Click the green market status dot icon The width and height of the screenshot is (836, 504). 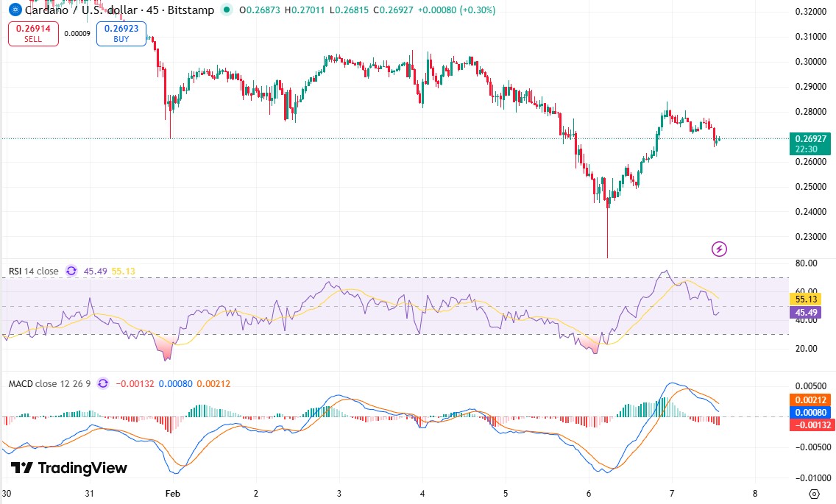coord(228,10)
